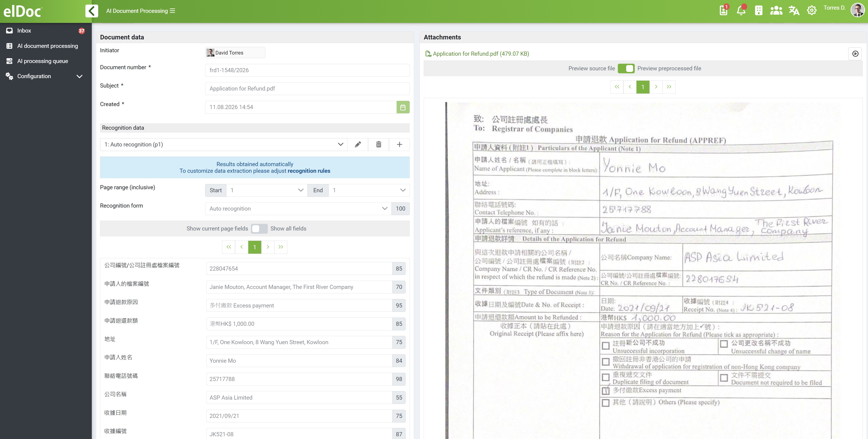Open calendar picker for Created date
This screenshot has width=868, height=439.
(403, 107)
